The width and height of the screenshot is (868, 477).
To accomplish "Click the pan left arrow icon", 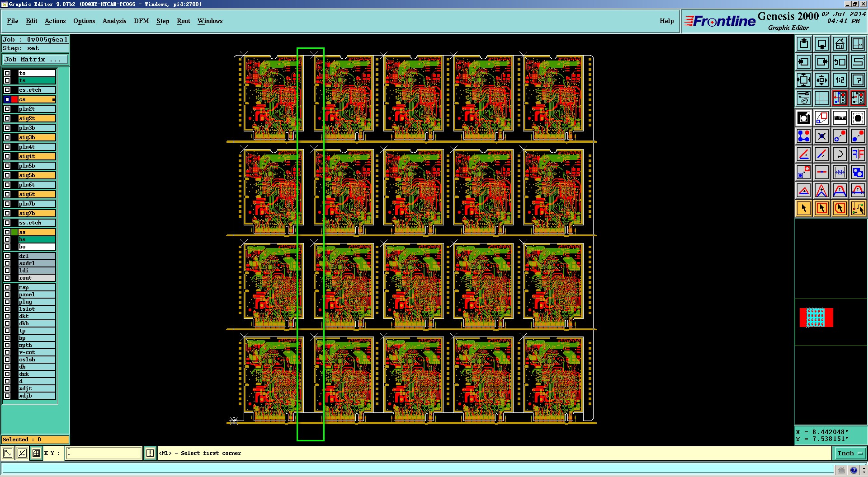I will [804, 62].
